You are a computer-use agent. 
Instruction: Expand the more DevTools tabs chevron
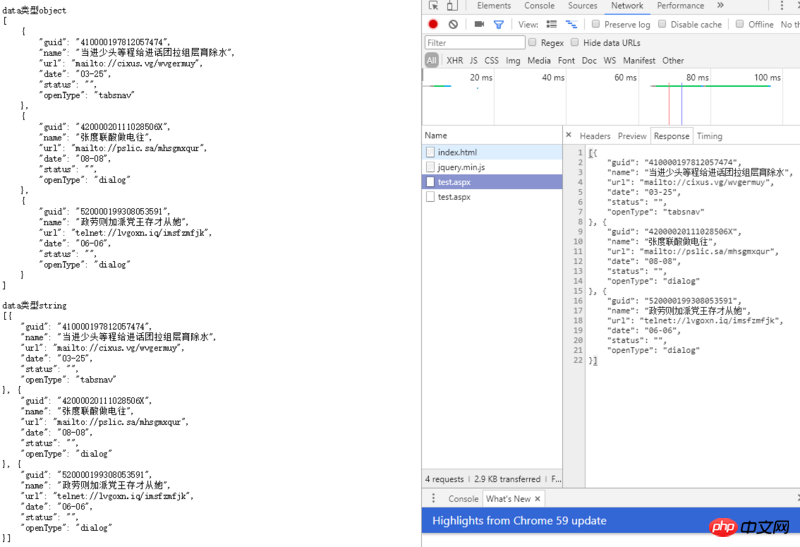(721, 6)
